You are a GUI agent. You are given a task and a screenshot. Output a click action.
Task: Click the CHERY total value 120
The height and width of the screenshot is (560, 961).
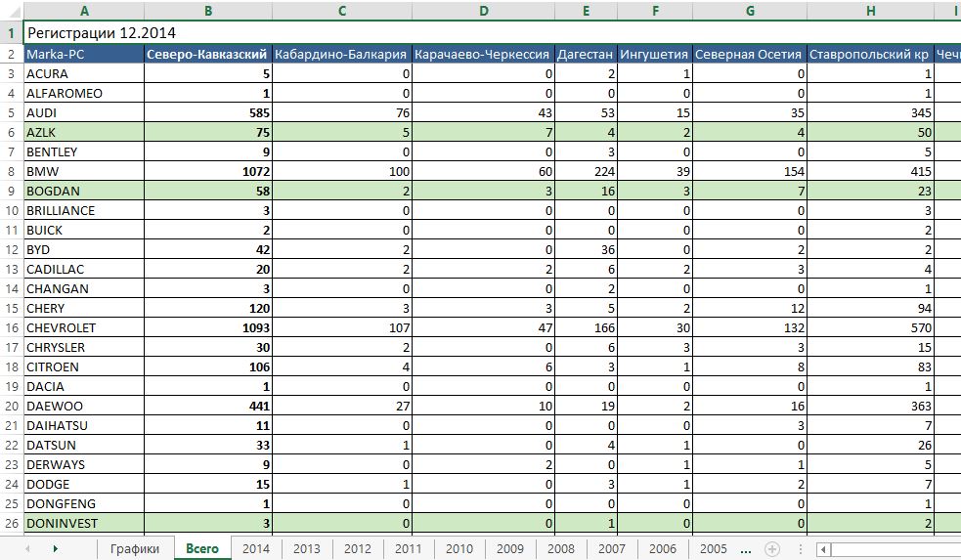click(208, 308)
